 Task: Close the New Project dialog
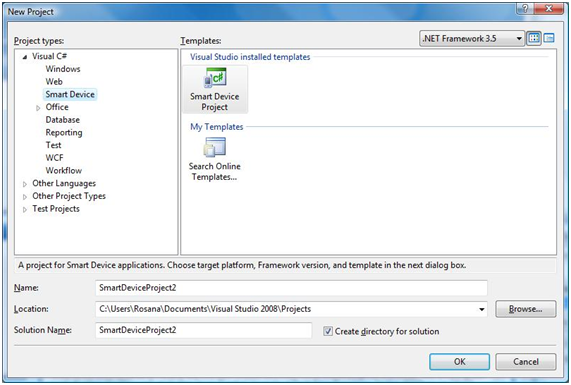click(x=549, y=9)
